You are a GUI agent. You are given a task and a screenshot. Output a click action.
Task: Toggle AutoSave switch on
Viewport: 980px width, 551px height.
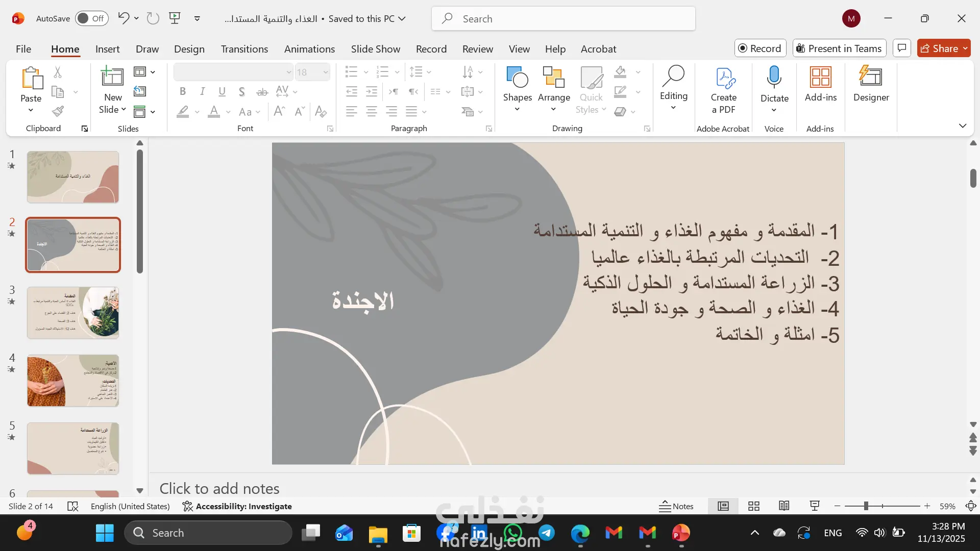[x=92, y=18]
